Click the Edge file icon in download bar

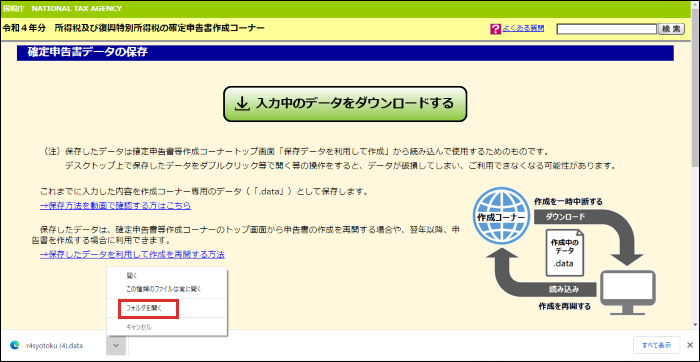[x=14, y=345]
